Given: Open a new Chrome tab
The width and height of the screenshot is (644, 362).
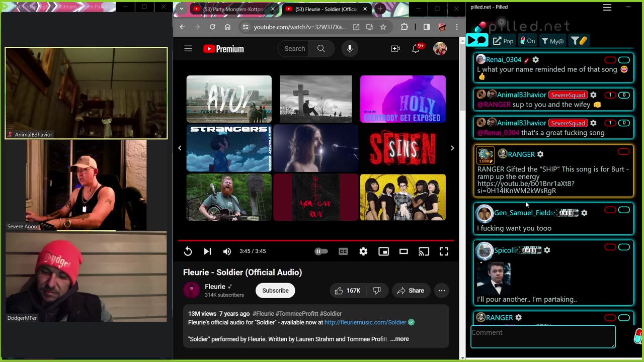Looking at the screenshot, I should pos(380,9).
